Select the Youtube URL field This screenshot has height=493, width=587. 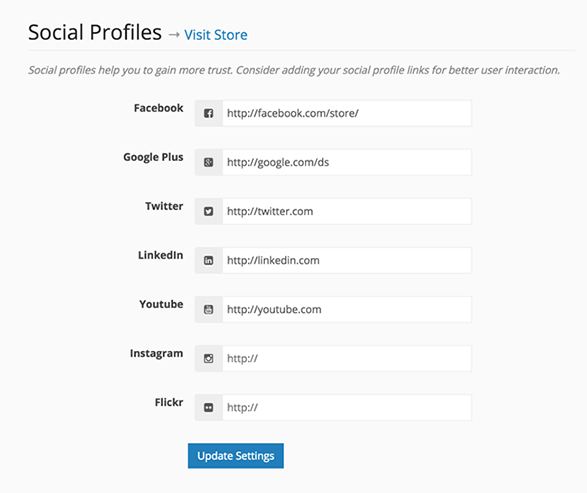pos(347,309)
